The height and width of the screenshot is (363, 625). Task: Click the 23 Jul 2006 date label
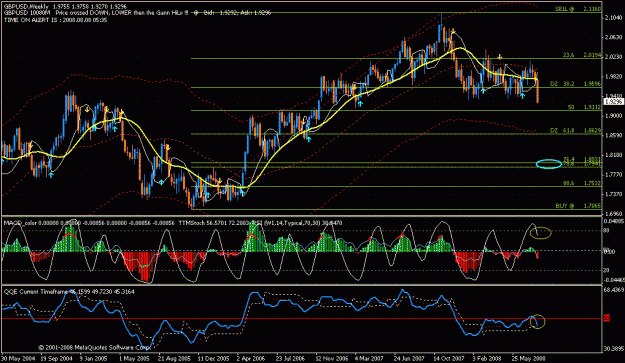(x=292, y=358)
